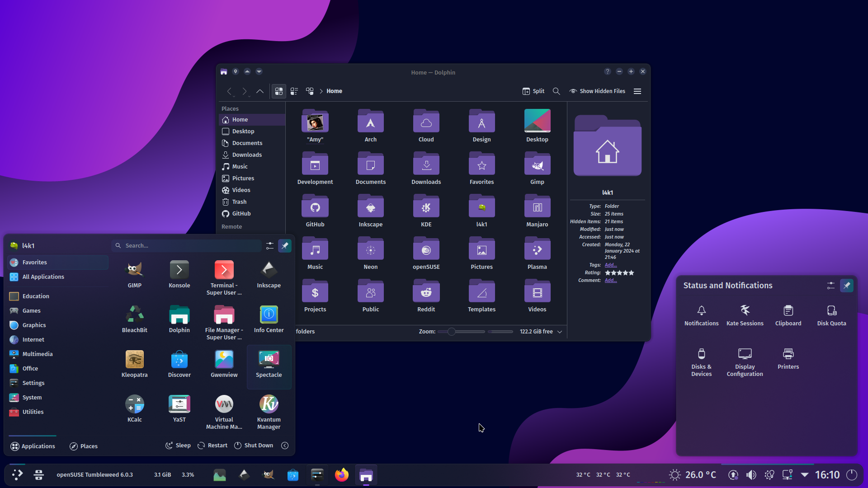Screen dimensions: 868x488
Task: Open Kvantum Manager
Action: (269, 412)
